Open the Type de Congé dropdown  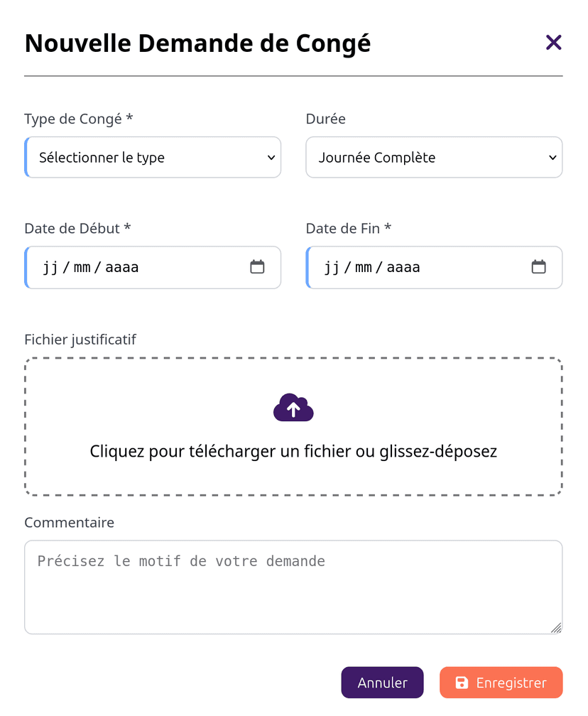click(x=153, y=157)
